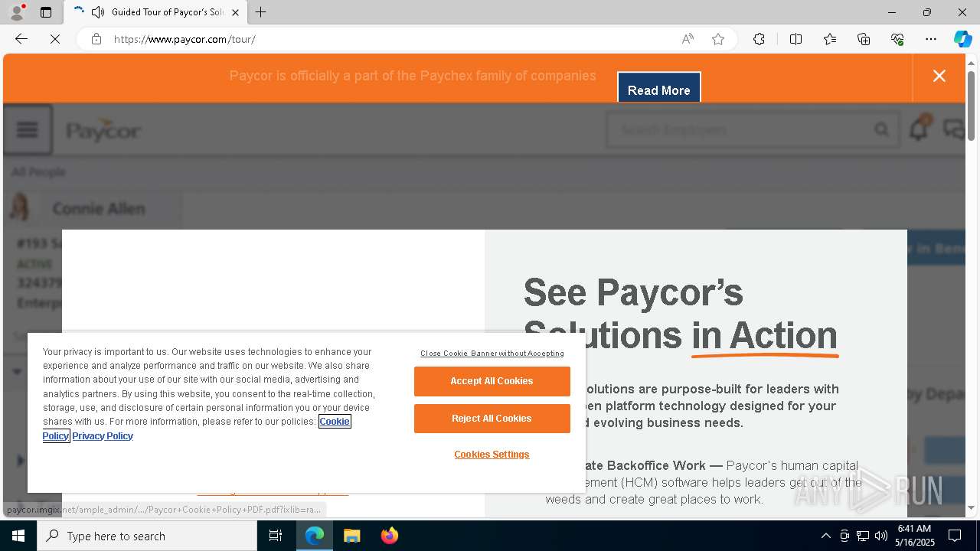This screenshot has height=551, width=980.
Task: Open browser Collections
Action: click(864, 39)
